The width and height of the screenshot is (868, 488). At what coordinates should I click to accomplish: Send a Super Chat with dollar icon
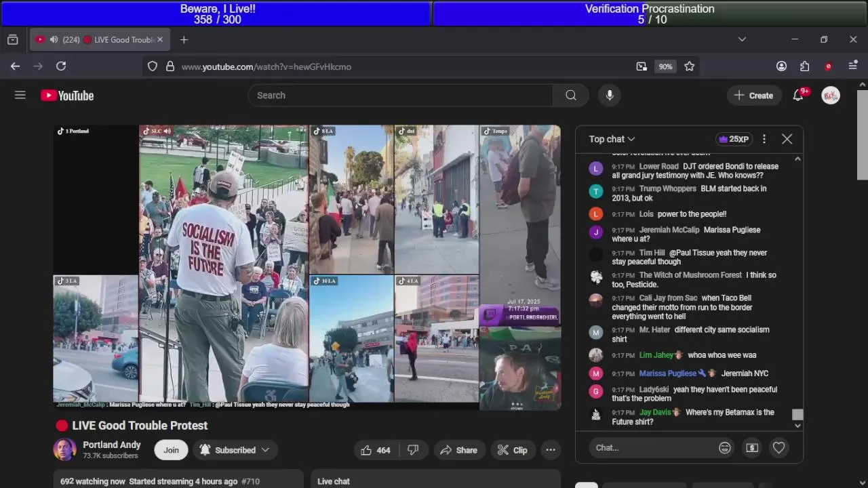(x=752, y=448)
